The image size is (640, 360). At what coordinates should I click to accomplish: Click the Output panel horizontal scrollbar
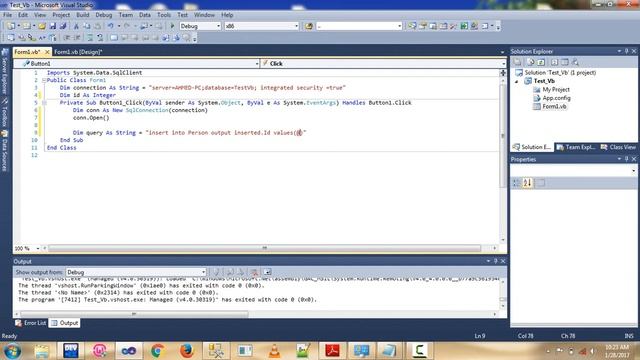click(x=134, y=314)
